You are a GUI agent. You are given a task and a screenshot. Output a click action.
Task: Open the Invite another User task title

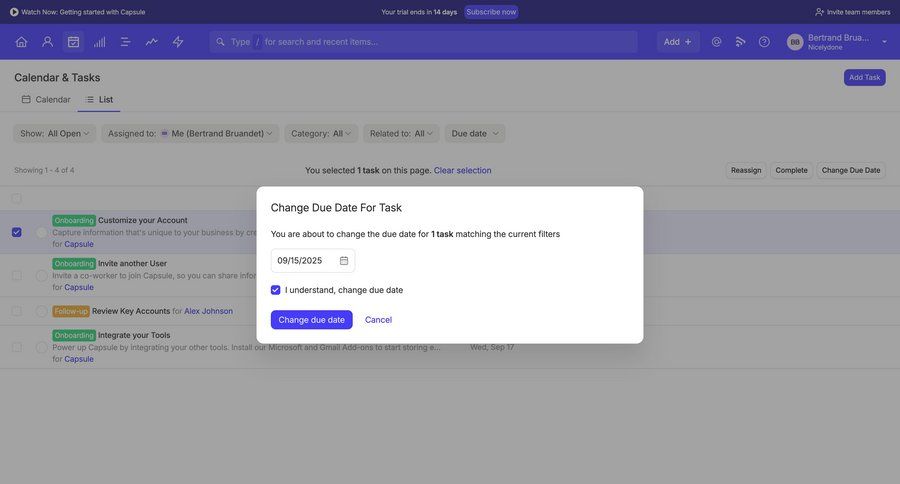coord(133,264)
